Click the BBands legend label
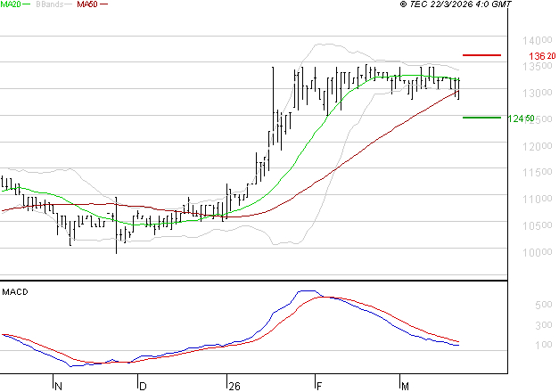 50,4
